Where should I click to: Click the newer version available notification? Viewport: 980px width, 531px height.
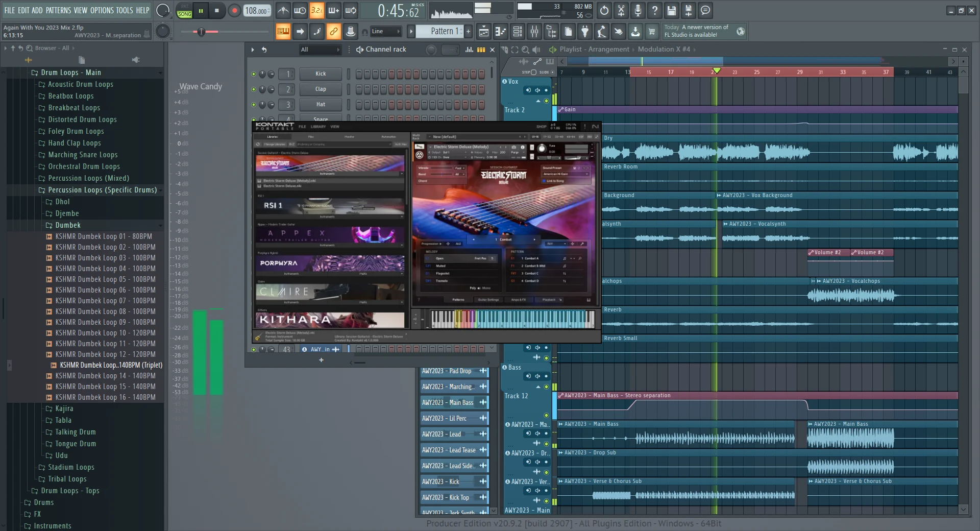coord(704,31)
